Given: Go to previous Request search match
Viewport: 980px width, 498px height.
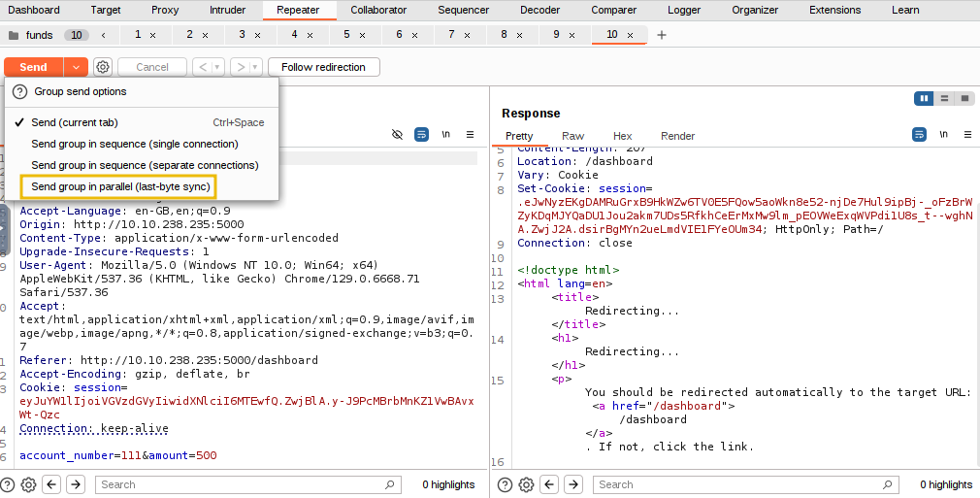Looking at the screenshot, I should pos(51,484).
